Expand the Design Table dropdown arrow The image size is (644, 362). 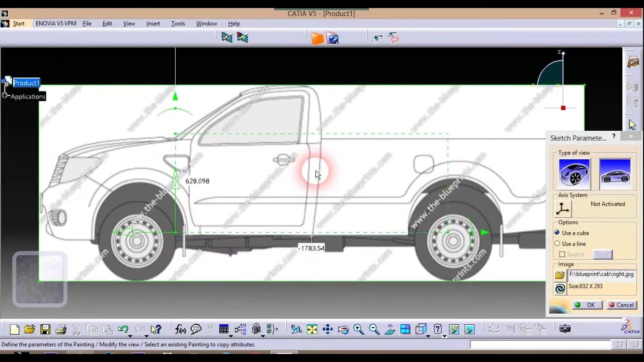[231, 336]
